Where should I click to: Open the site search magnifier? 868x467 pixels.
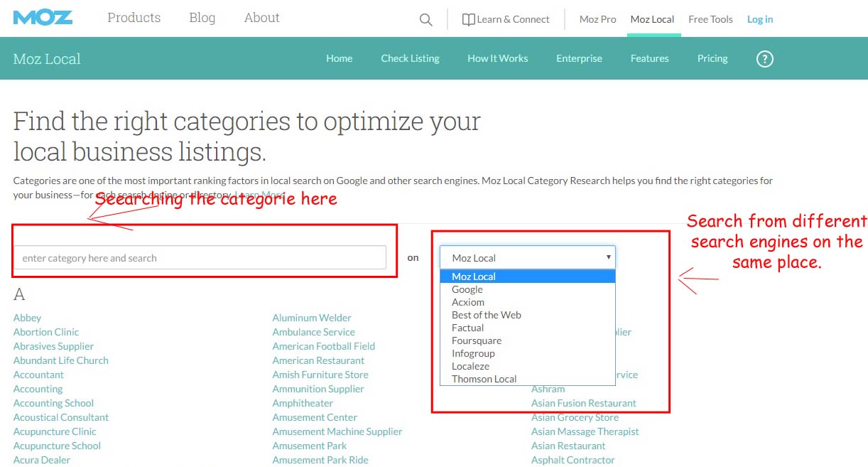pos(425,19)
